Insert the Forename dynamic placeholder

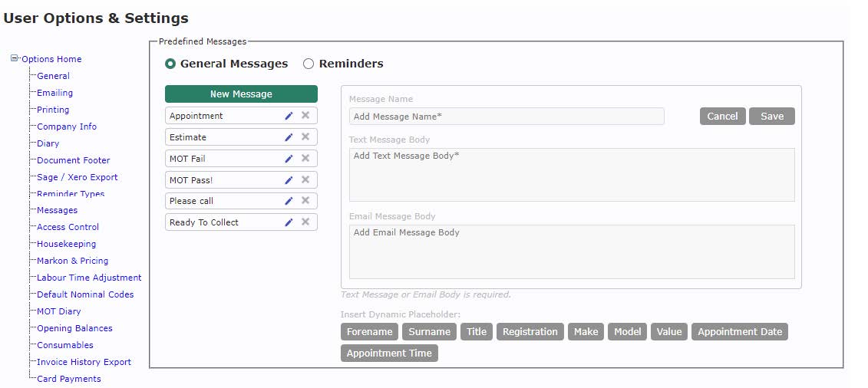pos(369,332)
